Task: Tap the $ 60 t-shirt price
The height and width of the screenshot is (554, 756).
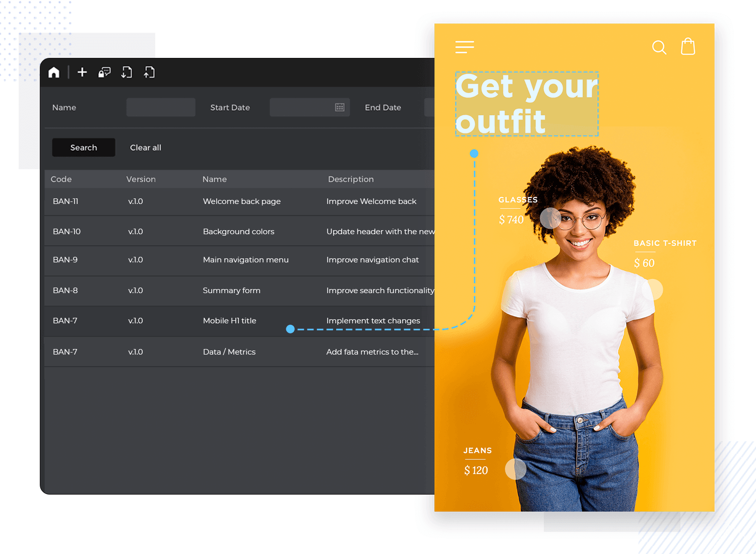Action: point(644,263)
